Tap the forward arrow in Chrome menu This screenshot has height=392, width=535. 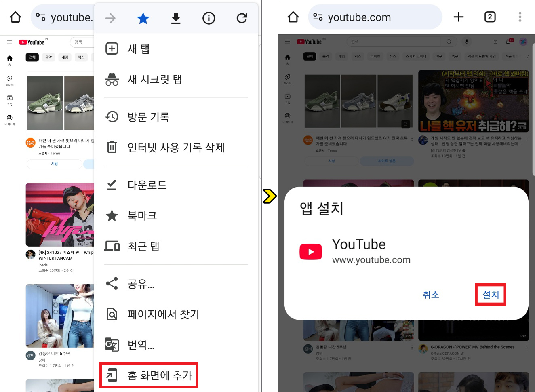(110, 18)
